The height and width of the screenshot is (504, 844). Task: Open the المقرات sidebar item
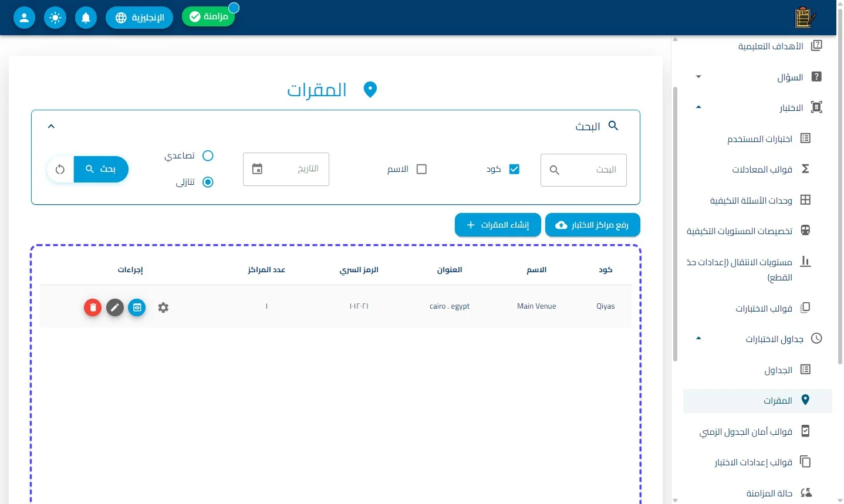coord(758,401)
